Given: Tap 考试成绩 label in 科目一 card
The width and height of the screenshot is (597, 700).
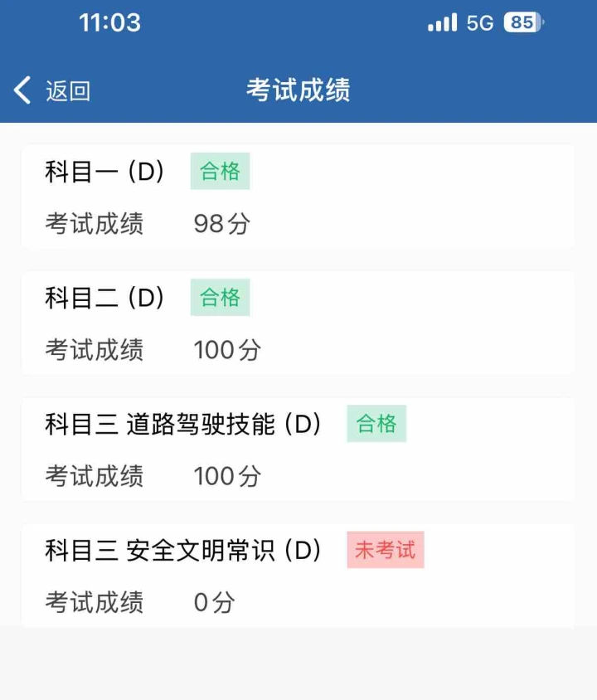Looking at the screenshot, I should click(95, 223).
